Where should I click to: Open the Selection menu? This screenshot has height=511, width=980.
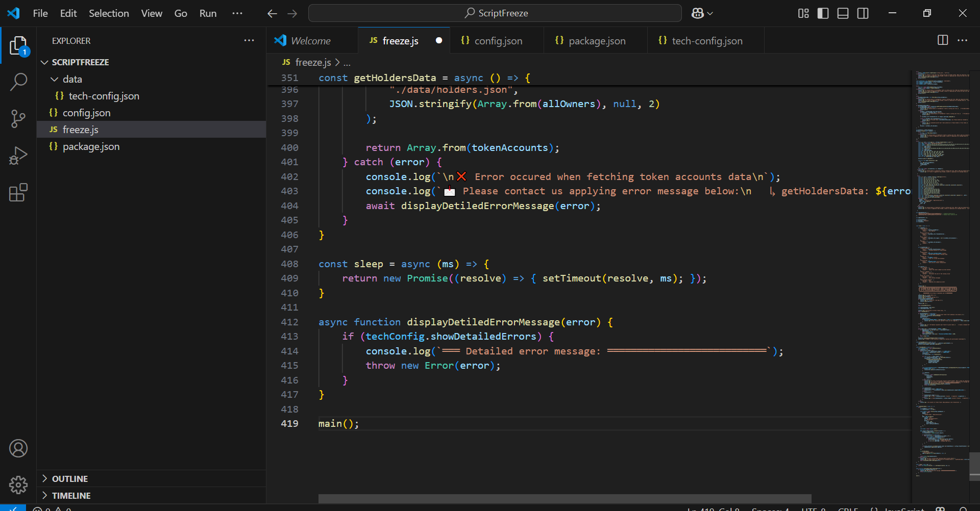pyautogui.click(x=109, y=13)
